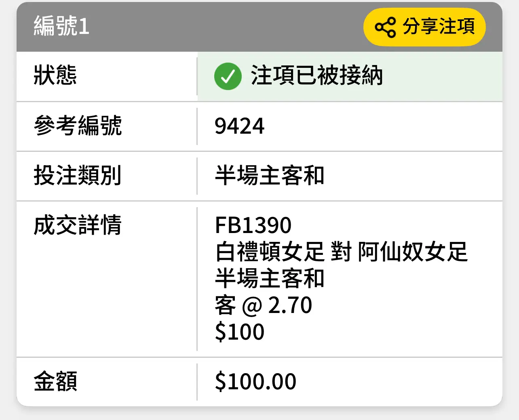Click the share icon in yellow button
Image resolution: width=519 pixels, height=420 pixels.
385,27
